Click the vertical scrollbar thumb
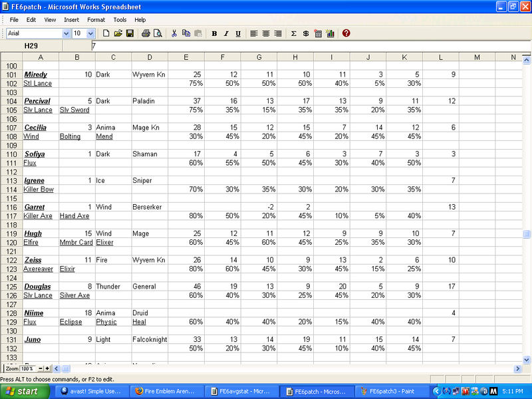 pyautogui.click(x=527, y=234)
